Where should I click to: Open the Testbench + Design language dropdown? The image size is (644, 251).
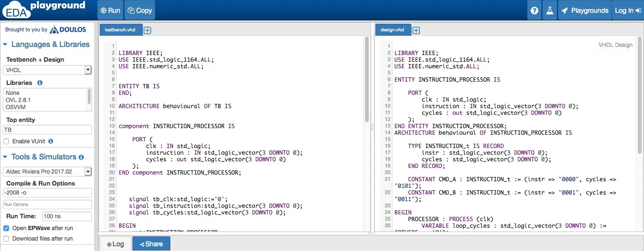click(x=47, y=70)
